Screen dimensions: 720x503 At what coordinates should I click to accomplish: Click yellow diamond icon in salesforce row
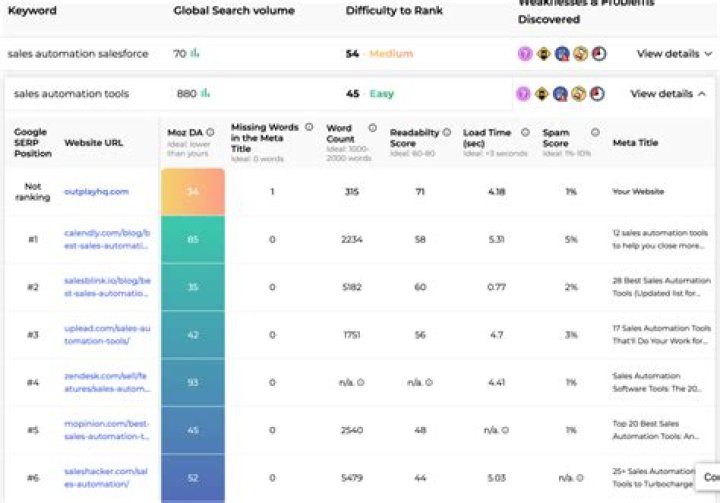543,54
